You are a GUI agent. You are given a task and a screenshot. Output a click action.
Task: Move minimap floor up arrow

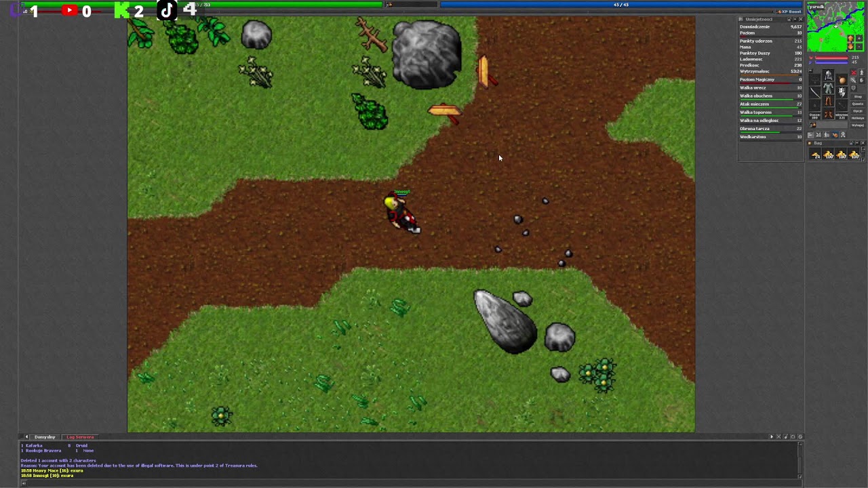(x=850, y=38)
